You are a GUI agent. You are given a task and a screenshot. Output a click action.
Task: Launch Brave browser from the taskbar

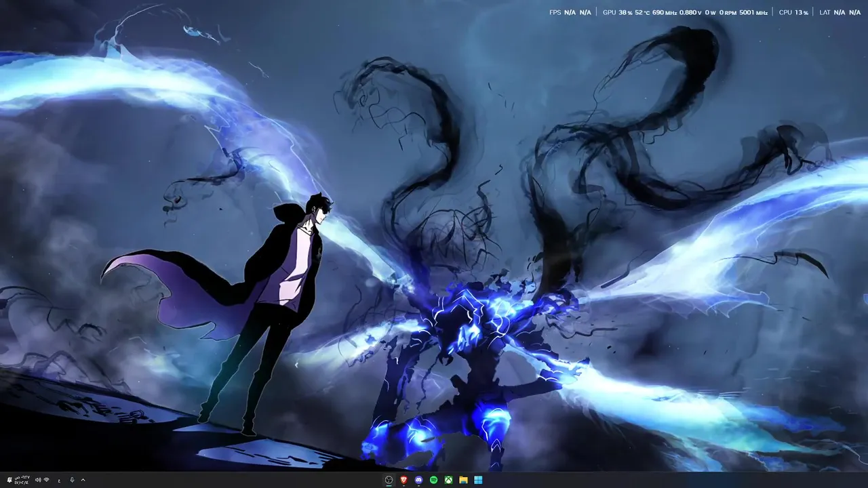(x=404, y=480)
